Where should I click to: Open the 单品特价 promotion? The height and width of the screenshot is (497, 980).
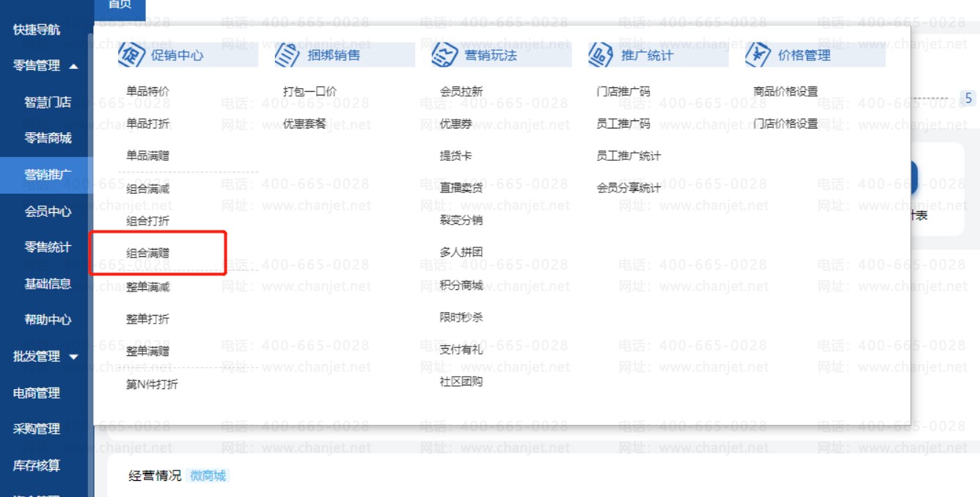(x=147, y=92)
